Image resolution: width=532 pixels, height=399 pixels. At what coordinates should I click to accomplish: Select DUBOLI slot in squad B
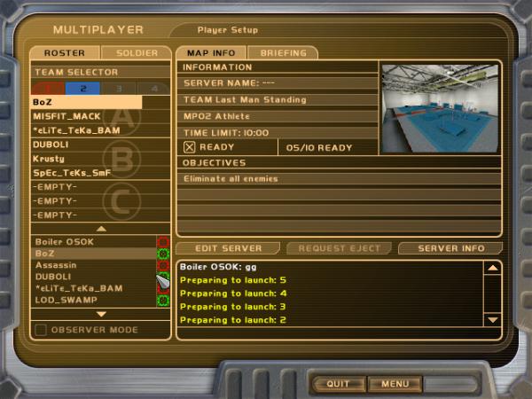(100, 145)
